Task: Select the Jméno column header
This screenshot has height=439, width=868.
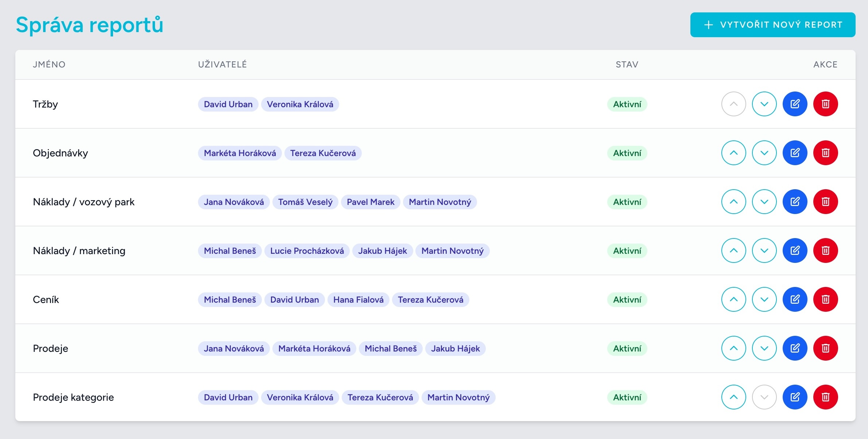Action: [x=49, y=65]
